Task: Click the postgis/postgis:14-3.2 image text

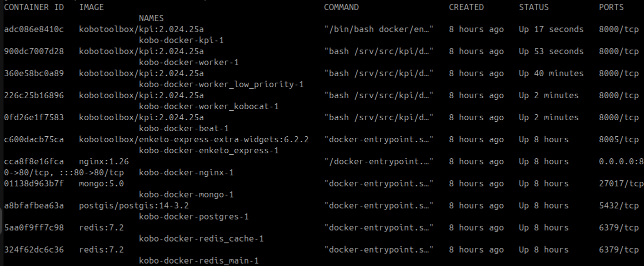Action: pos(133,205)
